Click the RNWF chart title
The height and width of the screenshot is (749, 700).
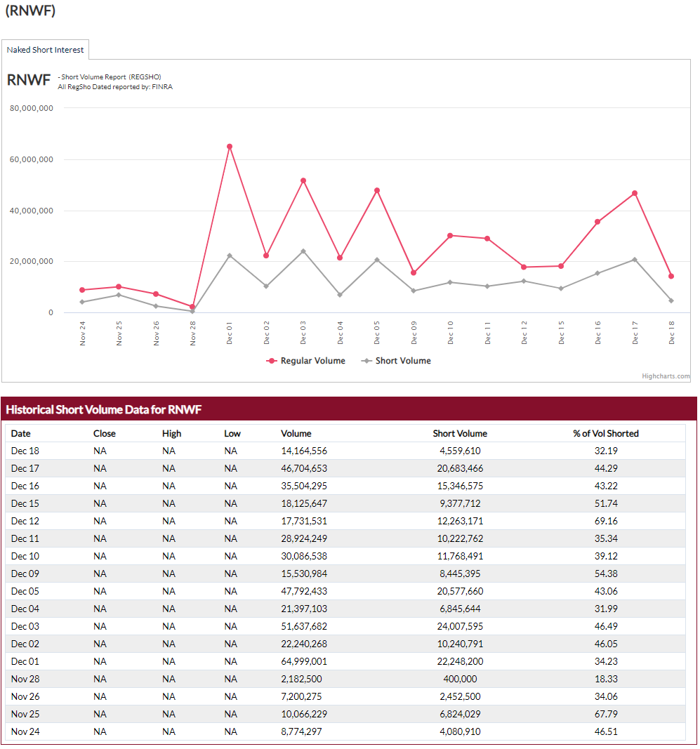[x=29, y=80]
